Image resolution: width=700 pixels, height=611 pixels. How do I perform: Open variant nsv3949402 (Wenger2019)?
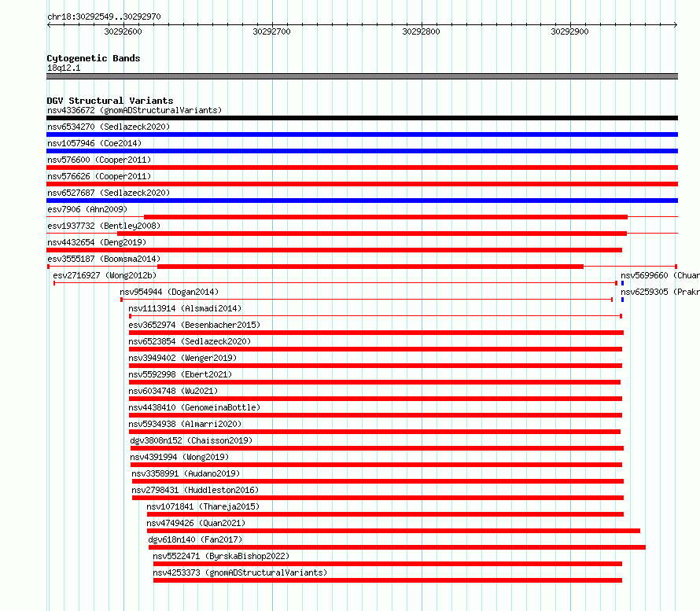[182, 358]
